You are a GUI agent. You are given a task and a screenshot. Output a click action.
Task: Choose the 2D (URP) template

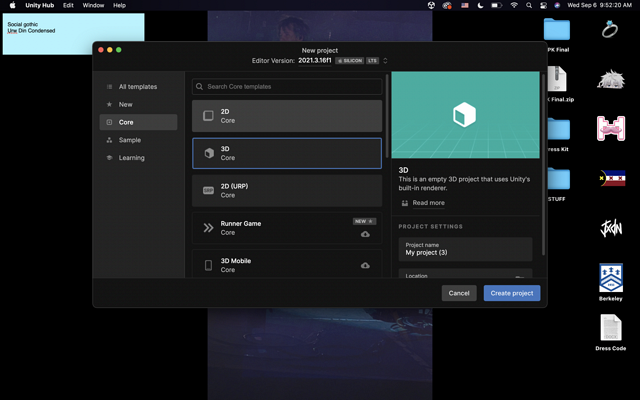tap(287, 191)
